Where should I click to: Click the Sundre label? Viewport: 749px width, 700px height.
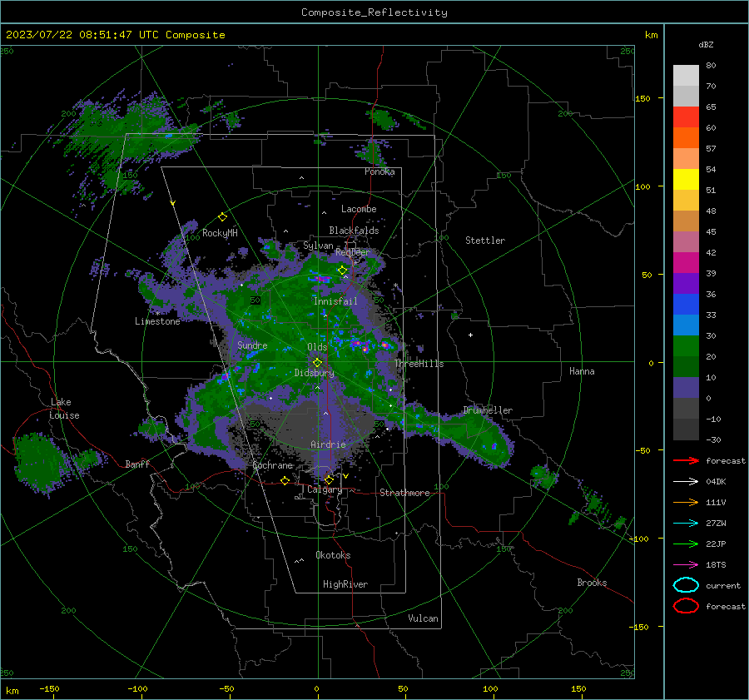[252, 345]
